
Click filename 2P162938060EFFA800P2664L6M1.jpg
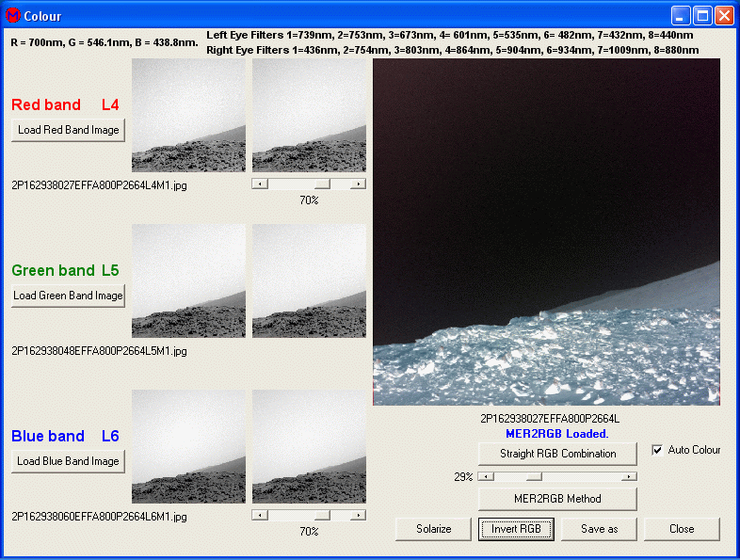coord(99,517)
